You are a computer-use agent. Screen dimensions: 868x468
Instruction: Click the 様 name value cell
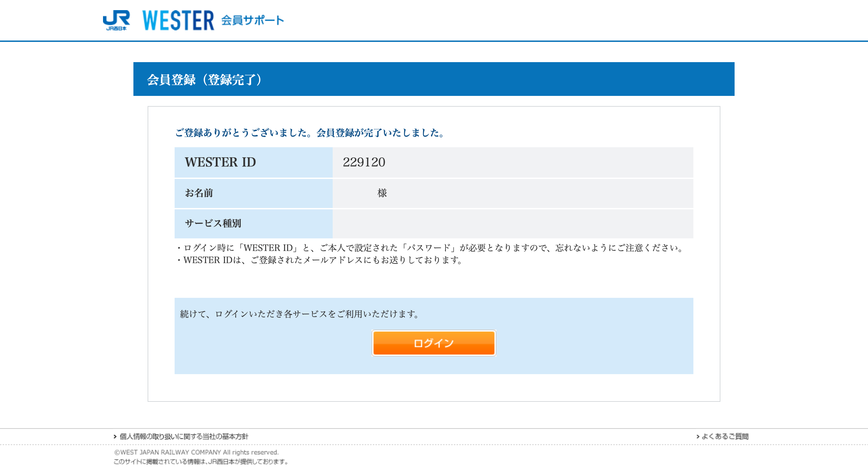click(382, 193)
